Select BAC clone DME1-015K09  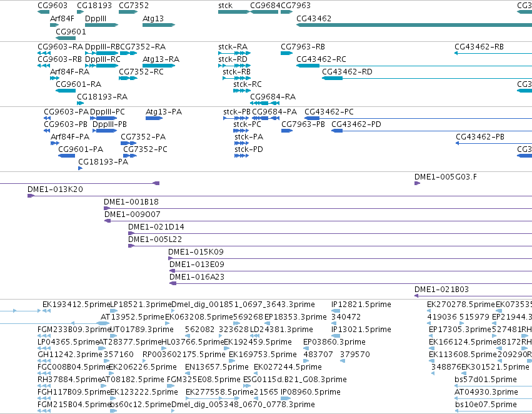350,258
